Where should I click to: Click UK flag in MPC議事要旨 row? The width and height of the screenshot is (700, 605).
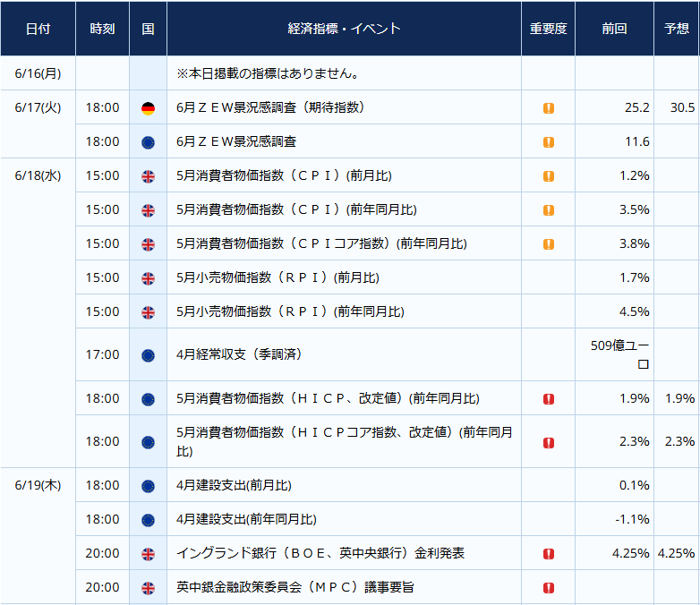click(x=148, y=588)
